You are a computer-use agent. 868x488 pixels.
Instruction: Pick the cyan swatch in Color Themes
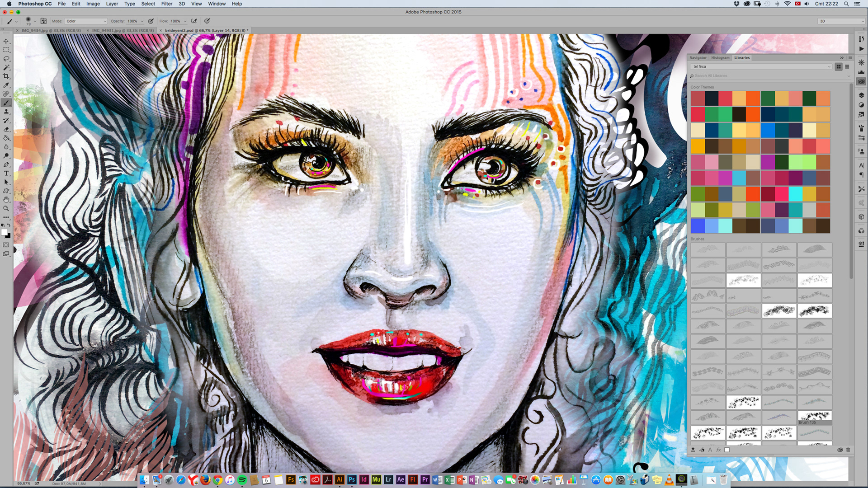pyautogui.click(x=795, y=194)
